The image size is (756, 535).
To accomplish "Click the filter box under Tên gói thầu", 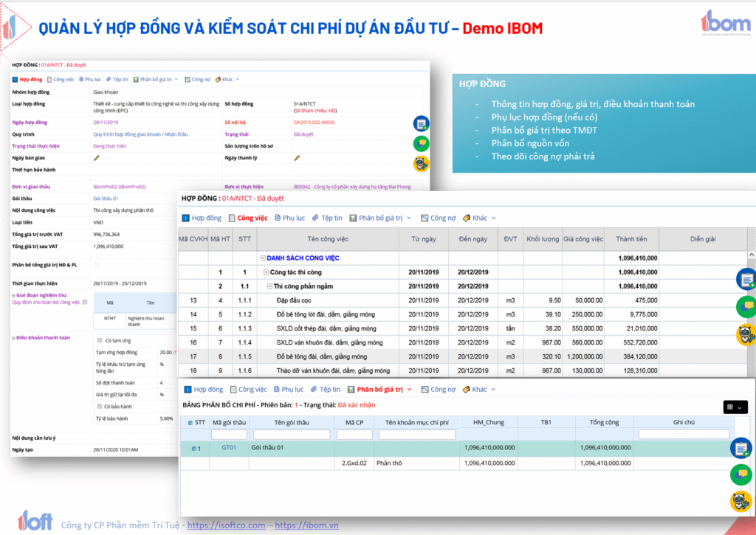I will pyautogui.click(x=291, y=435).
